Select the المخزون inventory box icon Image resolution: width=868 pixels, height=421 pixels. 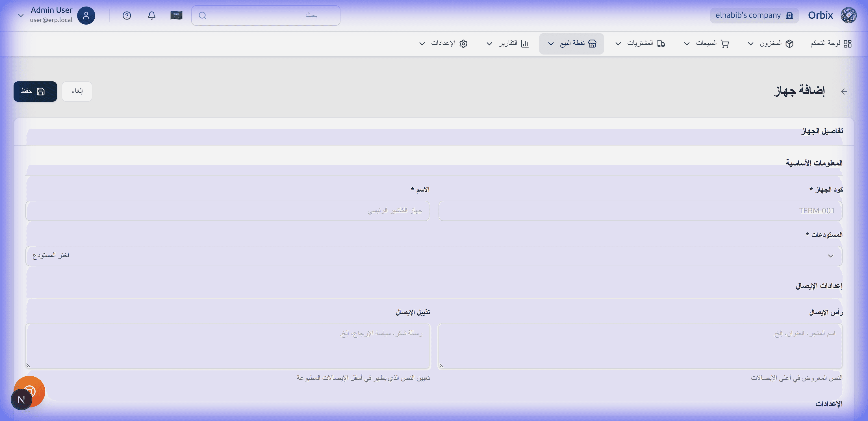point(789,44)
